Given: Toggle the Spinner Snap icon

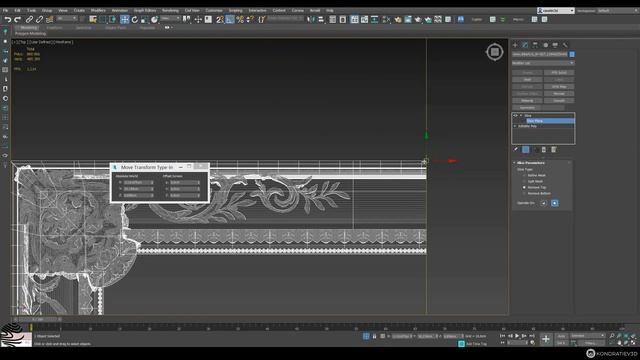Looking at the screenshot, I should [250, 19].
